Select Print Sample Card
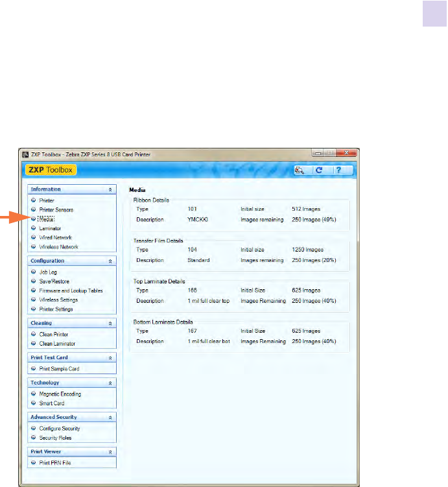This screenshot has height=487, width=448. 59,369
